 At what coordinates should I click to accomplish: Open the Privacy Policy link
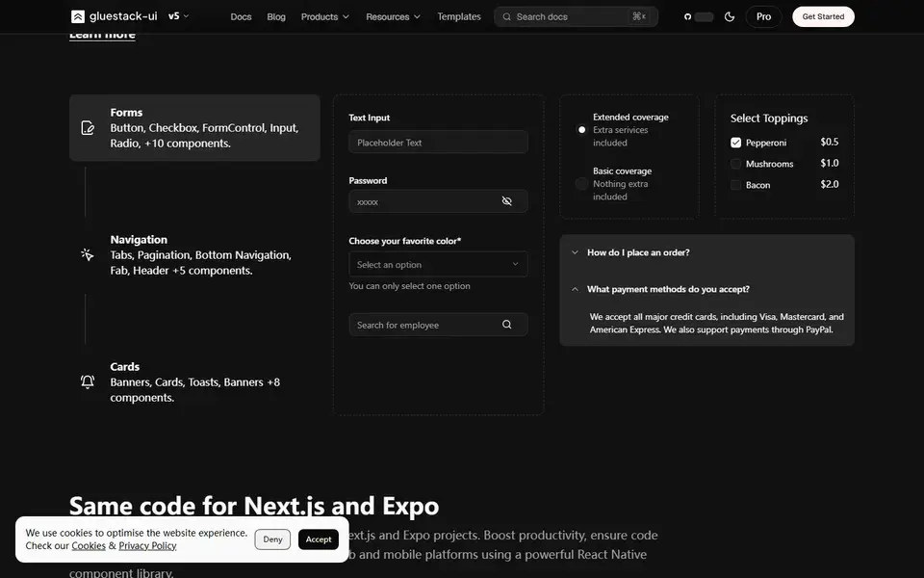click(x=147, y=545)
